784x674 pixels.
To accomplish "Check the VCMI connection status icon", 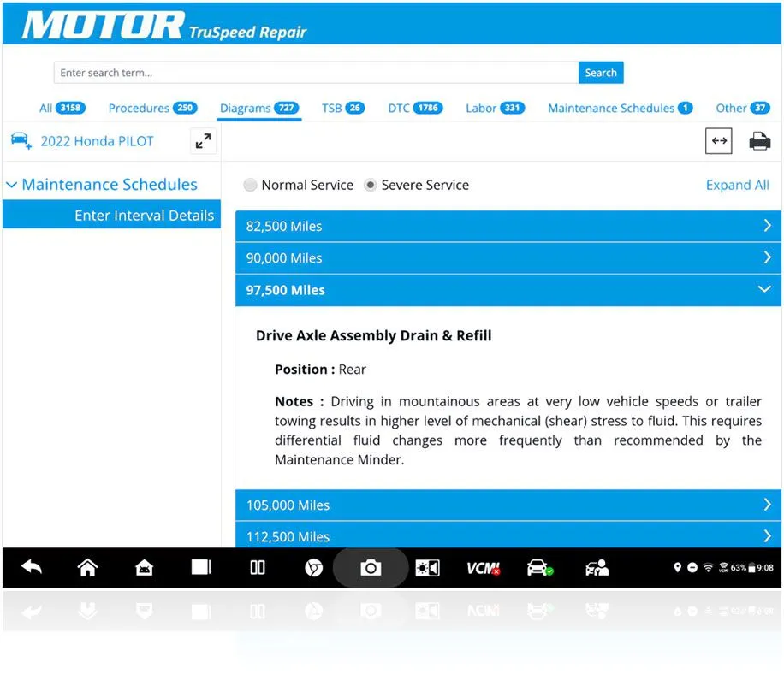I will [483, 567].
